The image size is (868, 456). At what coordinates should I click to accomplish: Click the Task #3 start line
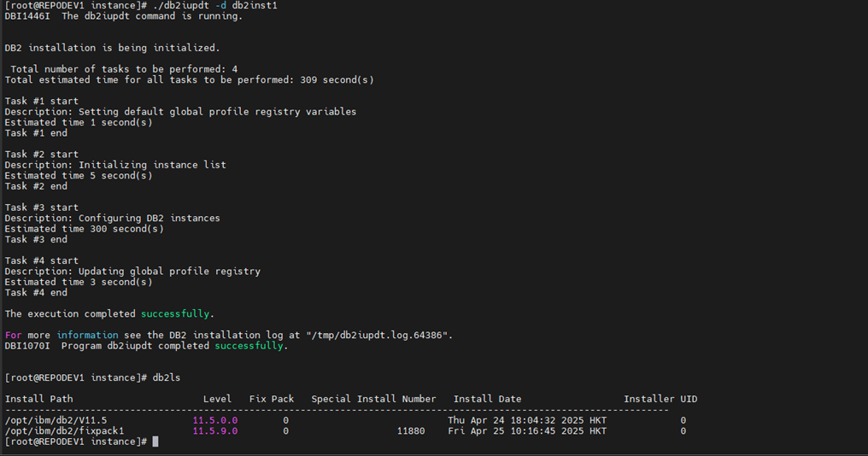[42, 208]
